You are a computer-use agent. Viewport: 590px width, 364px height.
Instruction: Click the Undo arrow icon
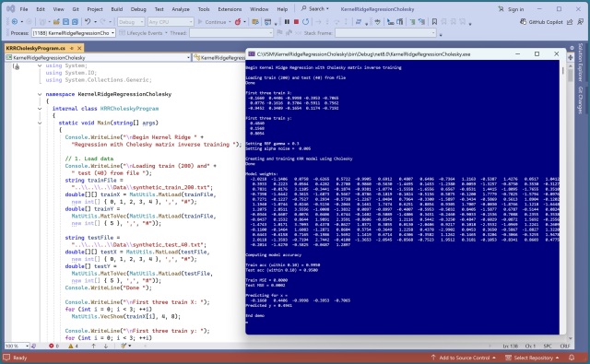88,22
